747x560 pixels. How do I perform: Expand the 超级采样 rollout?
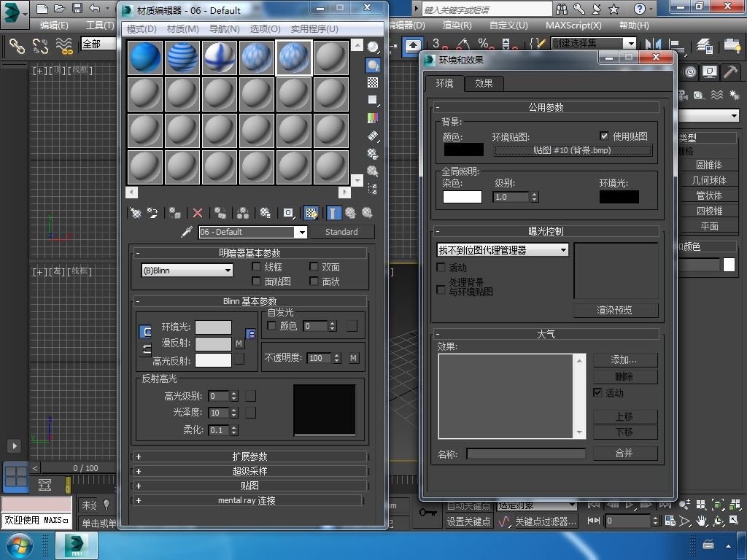click(x=249, y=472)
